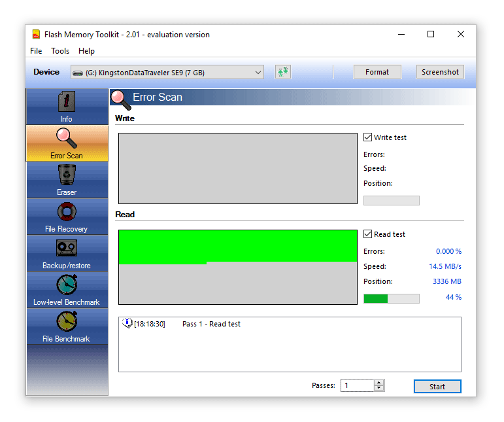Open the Help menu

86,51
